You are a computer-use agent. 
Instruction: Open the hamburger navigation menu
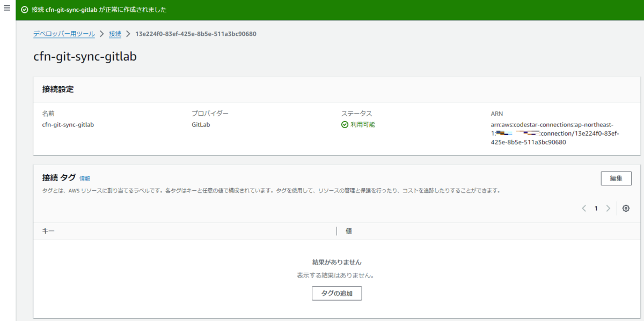pos(7,8)
